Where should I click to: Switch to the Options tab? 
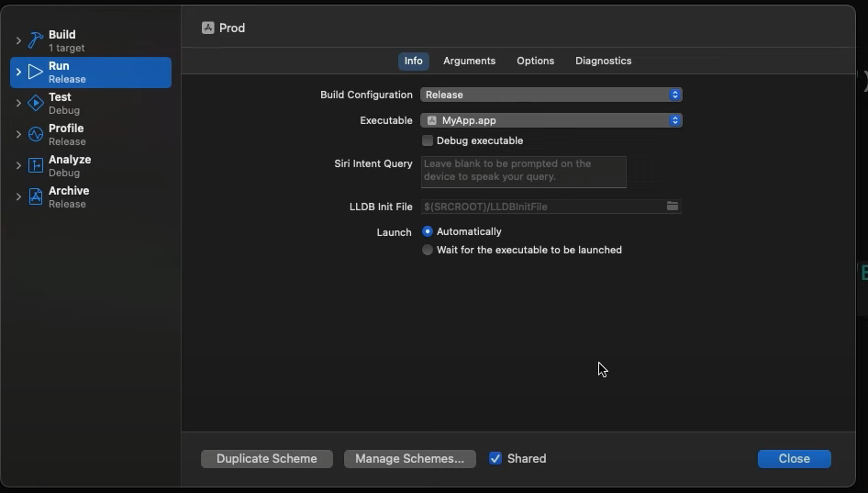click(535, 61)
